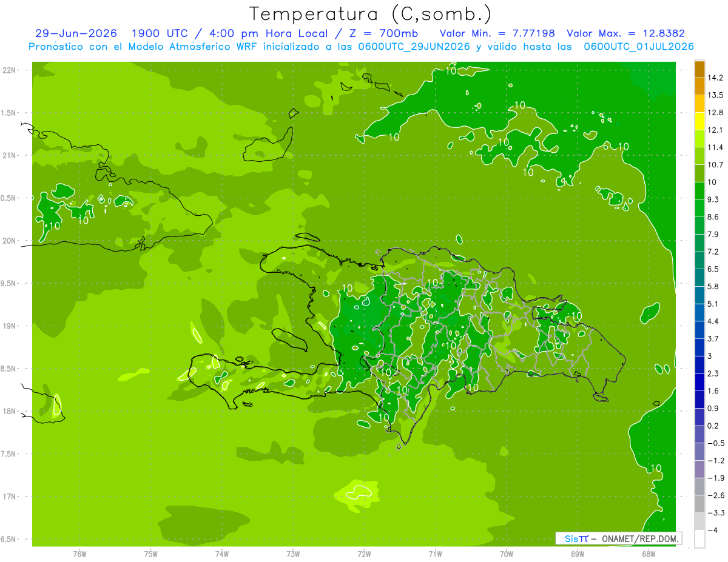Pick the purple swatch between -1.9 and -1.2
Image resolution: width=728 pixels, height=562 pixels.
coord(699,470)
